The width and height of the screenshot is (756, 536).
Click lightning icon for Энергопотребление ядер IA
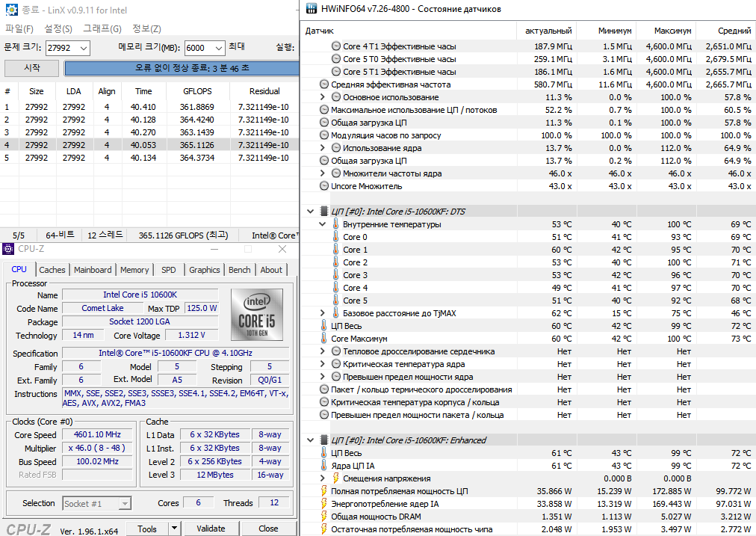point(324,504)
